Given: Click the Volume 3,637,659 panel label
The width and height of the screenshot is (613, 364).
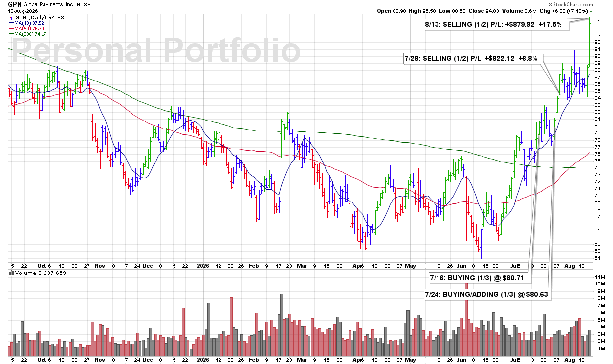Looking at the screenshot, I should click(x=38, y=273).
